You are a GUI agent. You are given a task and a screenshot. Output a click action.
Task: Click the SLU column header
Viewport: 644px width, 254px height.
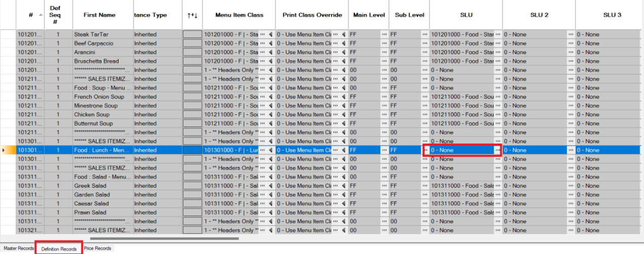point(466,15)
